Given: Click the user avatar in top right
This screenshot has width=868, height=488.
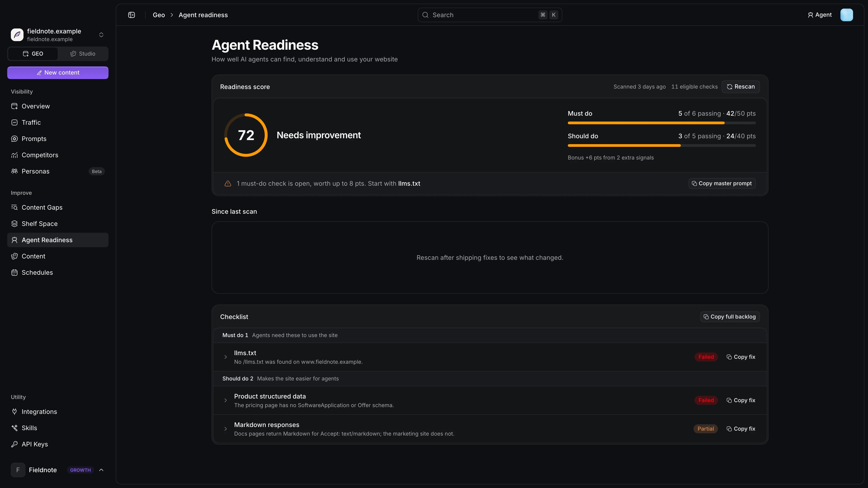Looking at the screenshot, I should [847, 15].
